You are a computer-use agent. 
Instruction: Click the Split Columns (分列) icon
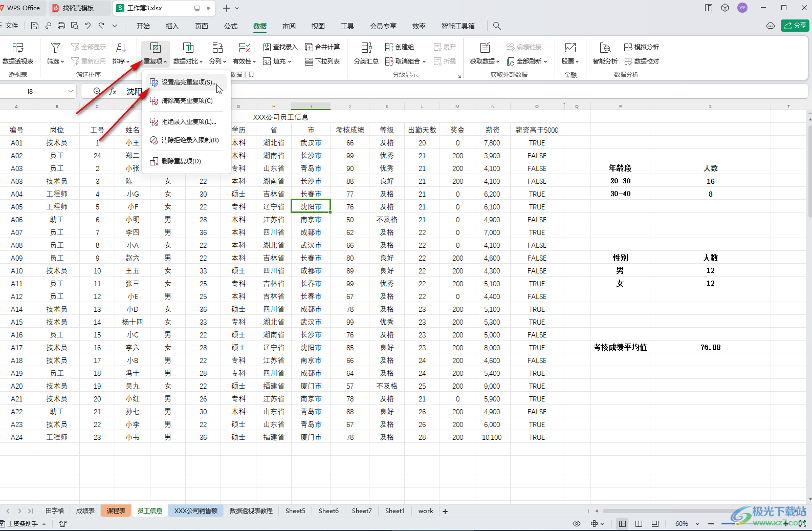217,48
